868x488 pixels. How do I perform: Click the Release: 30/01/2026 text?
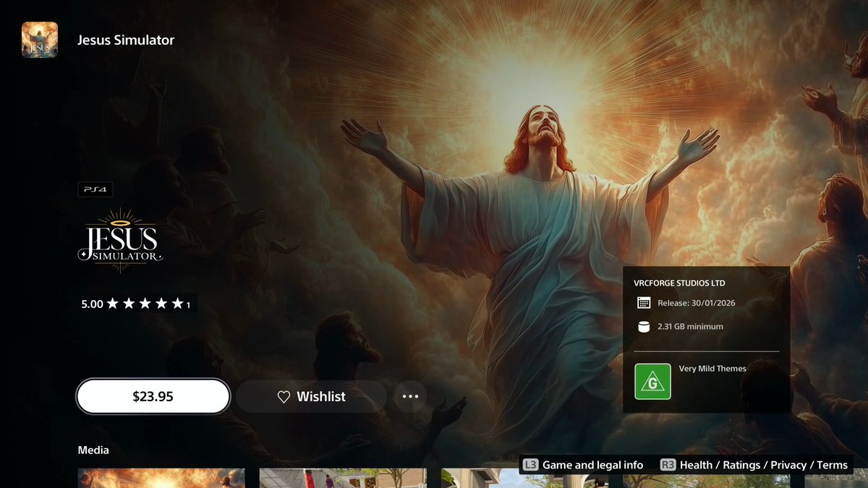tap(696, 303)
